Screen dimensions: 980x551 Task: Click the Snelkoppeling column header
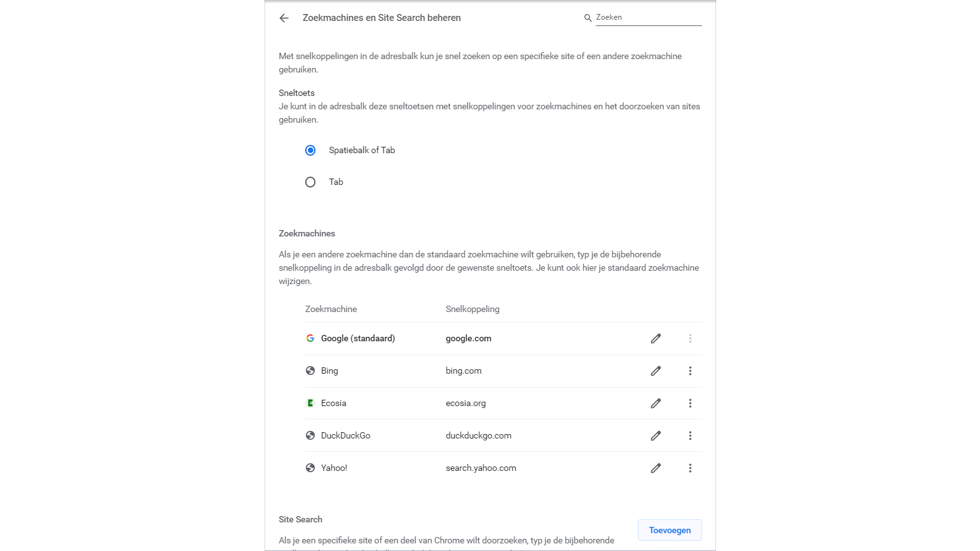click(473, 310)
